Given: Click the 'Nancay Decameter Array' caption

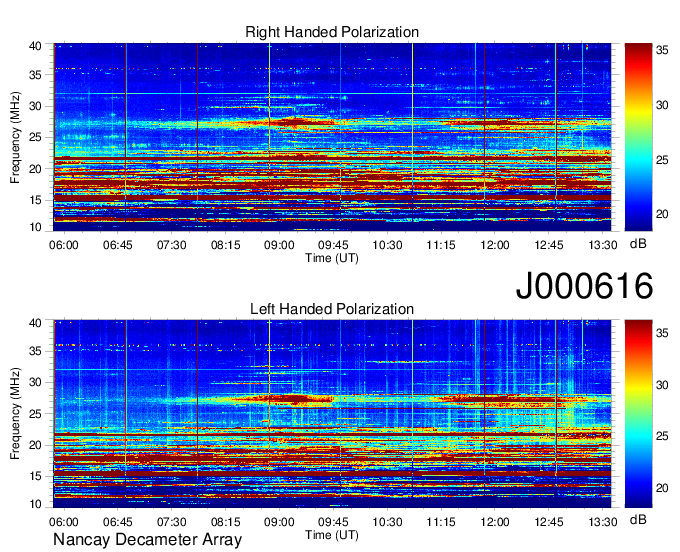Looking at the screenshot, I should click(147, 540).
